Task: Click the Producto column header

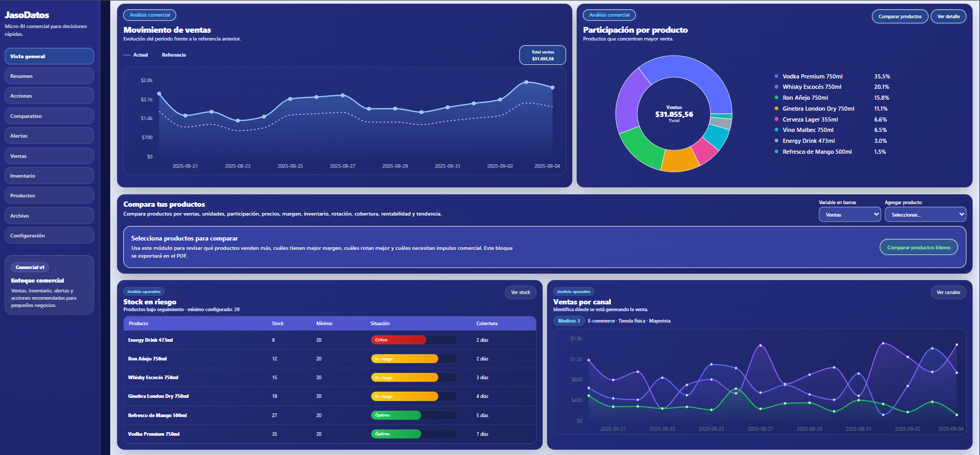Action: (138, 324)
